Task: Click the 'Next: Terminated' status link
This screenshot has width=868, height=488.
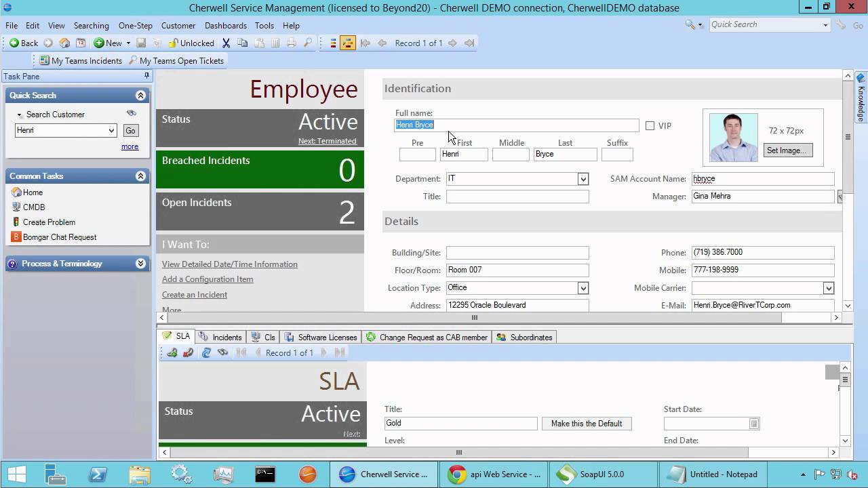Action: pos(327,141)
